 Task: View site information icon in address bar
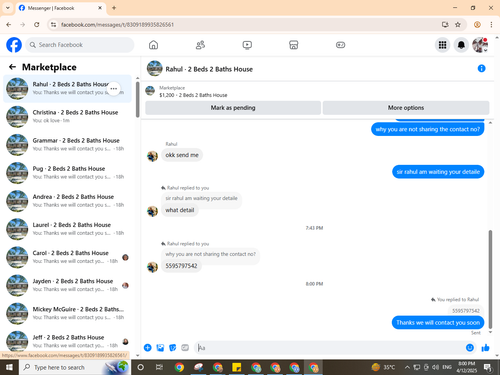coord(53,24)
